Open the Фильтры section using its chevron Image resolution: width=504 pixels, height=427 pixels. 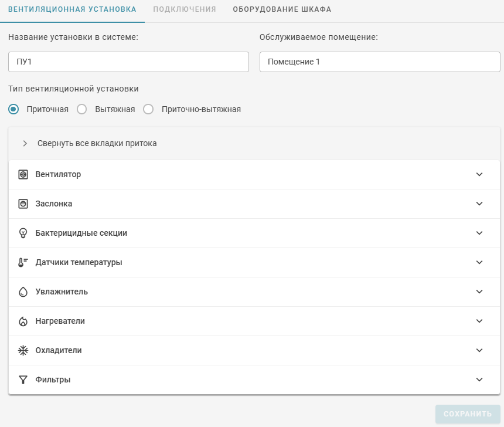tap(479, 380)
